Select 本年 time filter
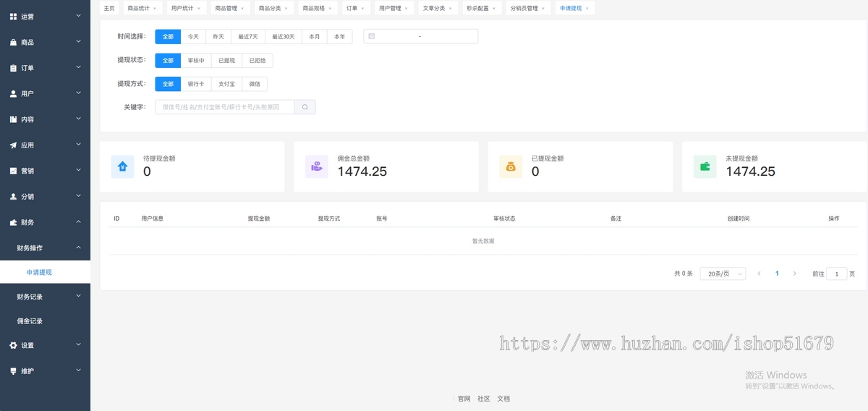 click(x=339, y=36)
